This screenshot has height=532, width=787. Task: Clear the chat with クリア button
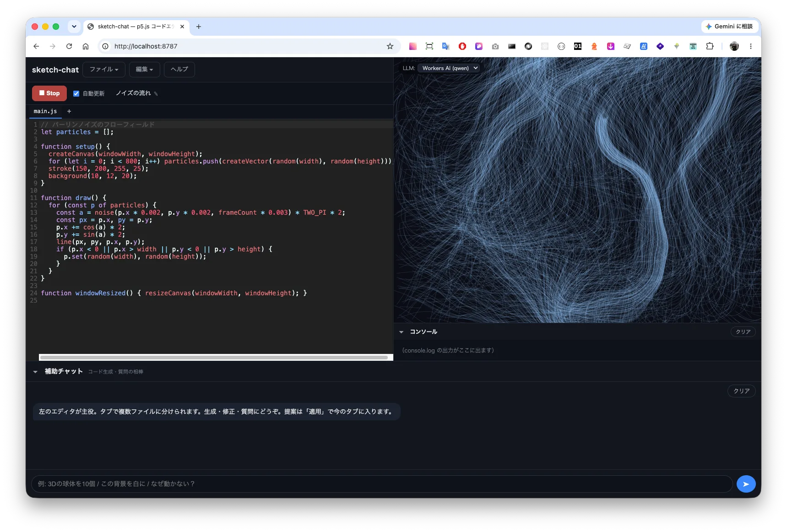point(741,391)
